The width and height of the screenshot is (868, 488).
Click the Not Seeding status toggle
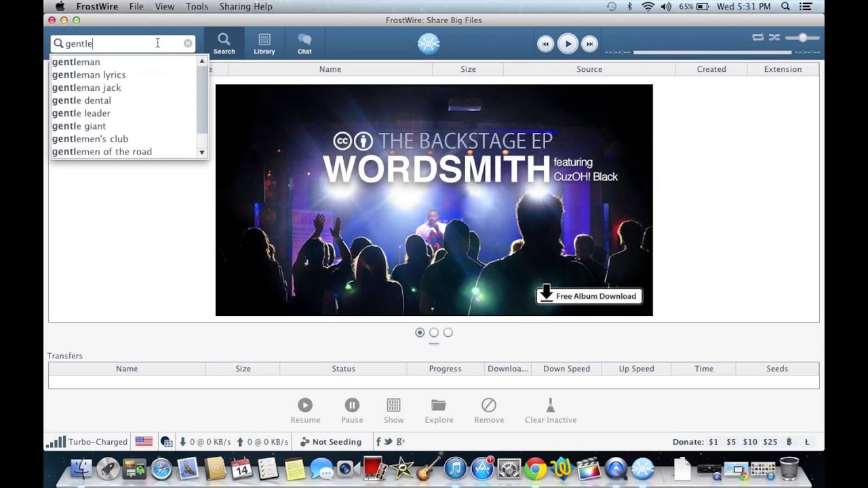(331, 442)
